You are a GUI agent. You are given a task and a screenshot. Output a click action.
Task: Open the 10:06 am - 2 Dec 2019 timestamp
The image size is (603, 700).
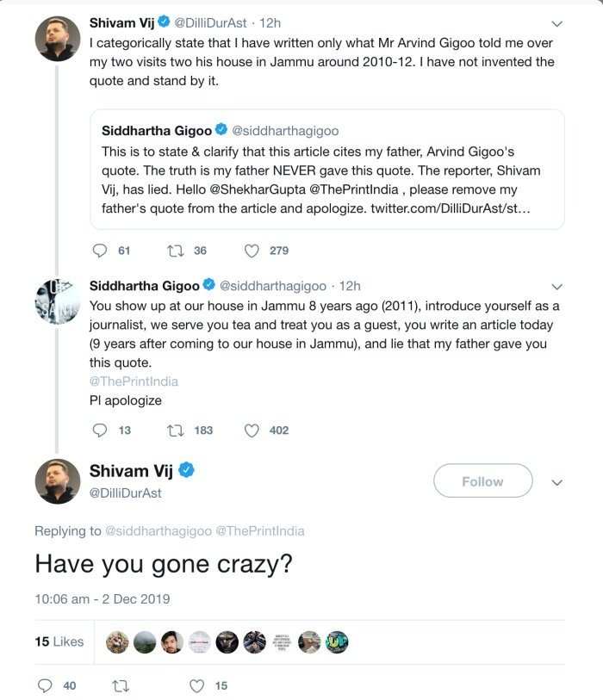pos(103,598)
